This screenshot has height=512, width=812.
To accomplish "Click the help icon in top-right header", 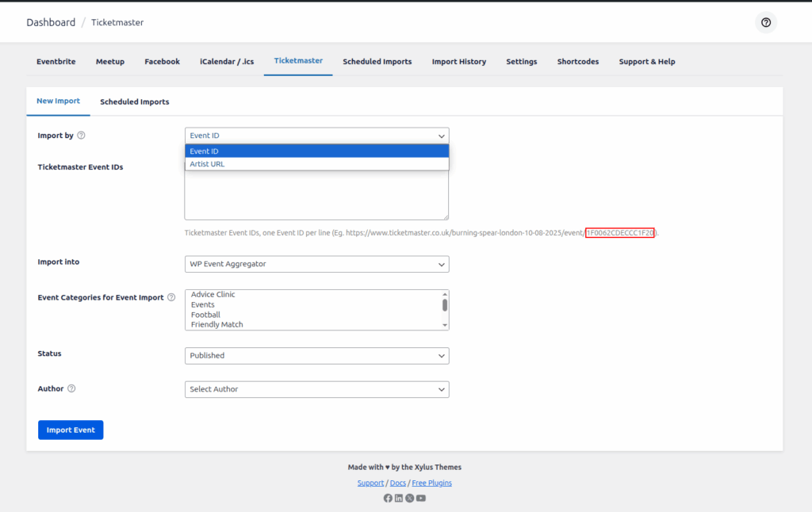I will pyautogui.click(x=765, y=22).
